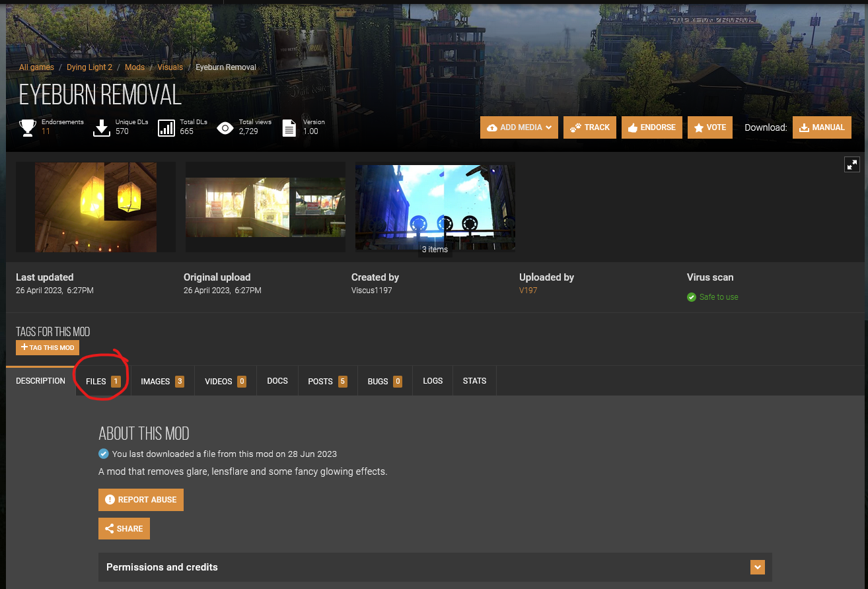Open the Stats tab
This screenshot has height=589, width=868.
[474, 381]
